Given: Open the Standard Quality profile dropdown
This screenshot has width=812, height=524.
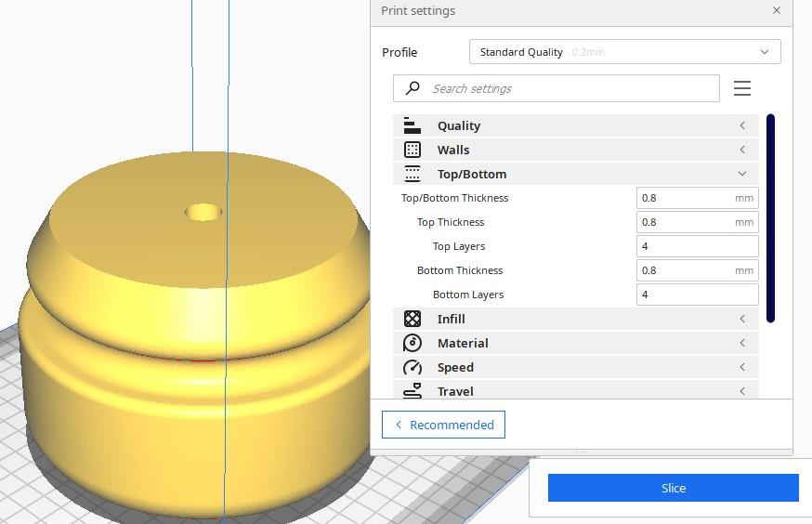Looking at the screenshot, I should click(624, 52).
